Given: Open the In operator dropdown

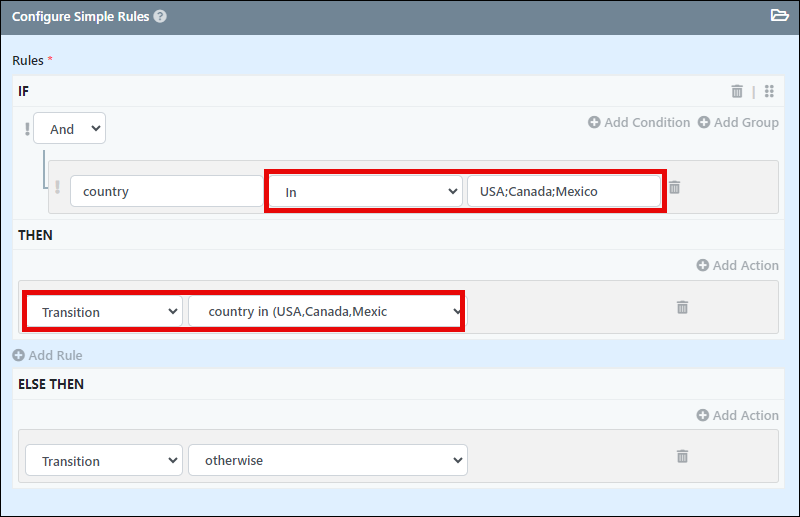Looking at the screenshot, I should point(365,191).
